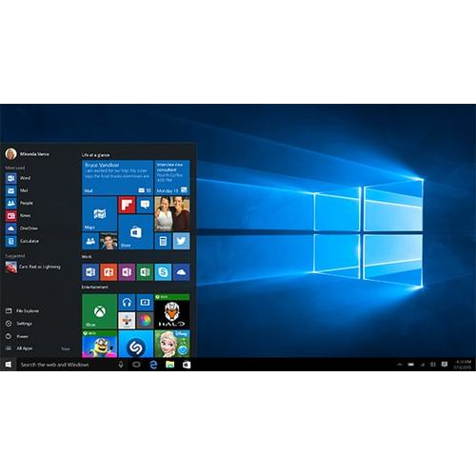The image size is (476, 476).
Task: Open the Xbox tile
Action: (x=99, y=311)
